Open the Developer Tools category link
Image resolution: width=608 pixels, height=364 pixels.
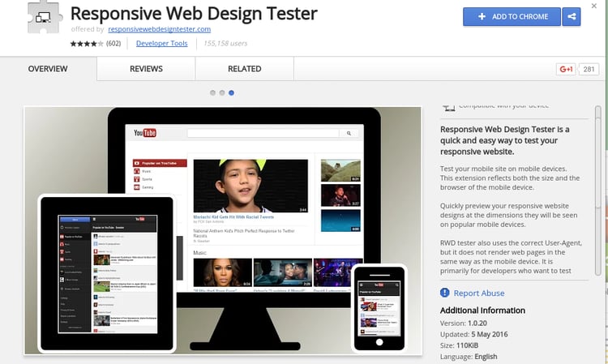(x=161, y=44)
